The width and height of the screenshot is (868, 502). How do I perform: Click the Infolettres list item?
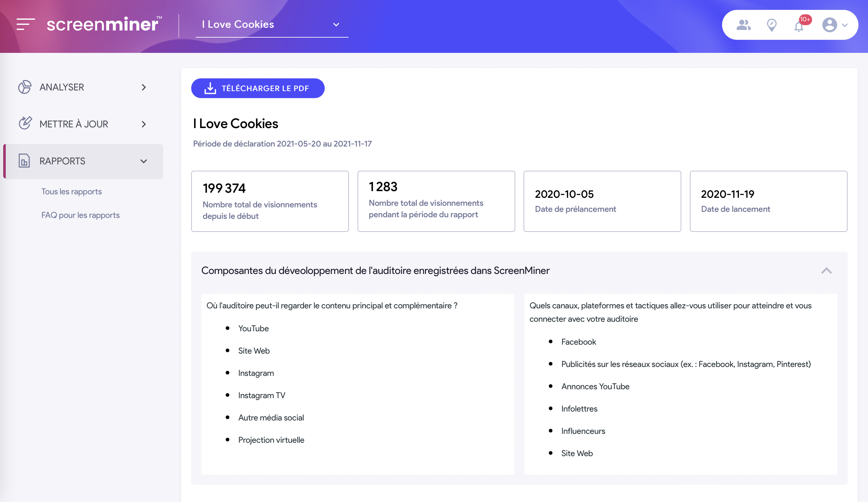coord(579,409)
